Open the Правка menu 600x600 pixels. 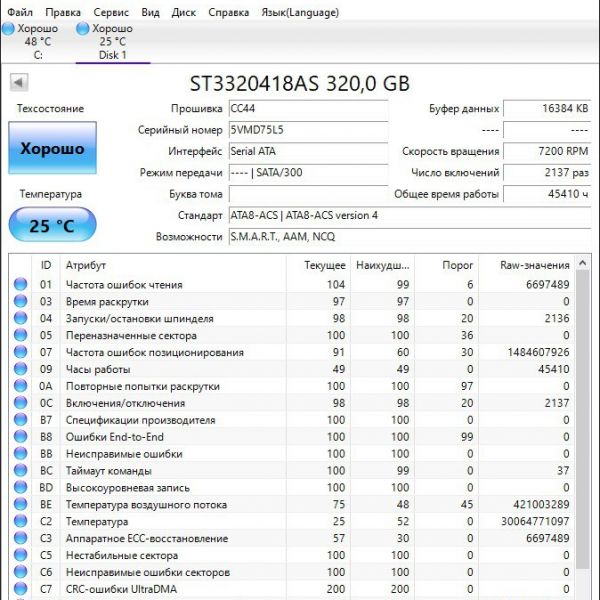(x=63, y=13)
